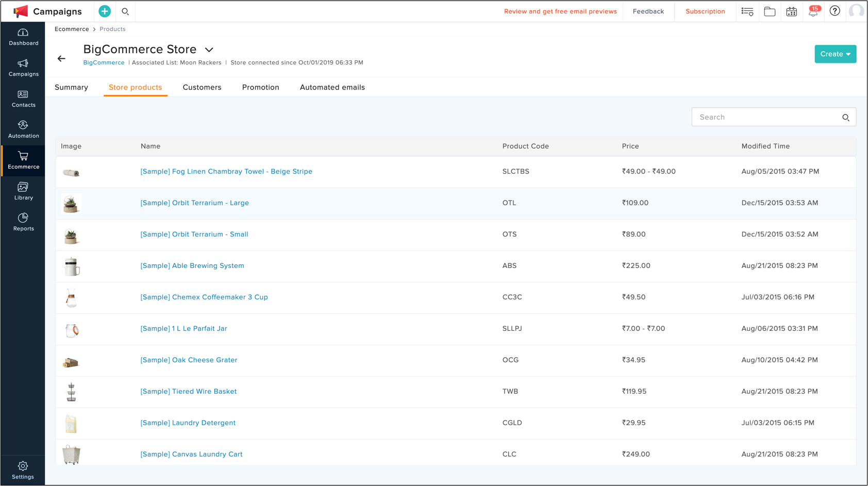Open the Promotion tab

tap(261, 87)
